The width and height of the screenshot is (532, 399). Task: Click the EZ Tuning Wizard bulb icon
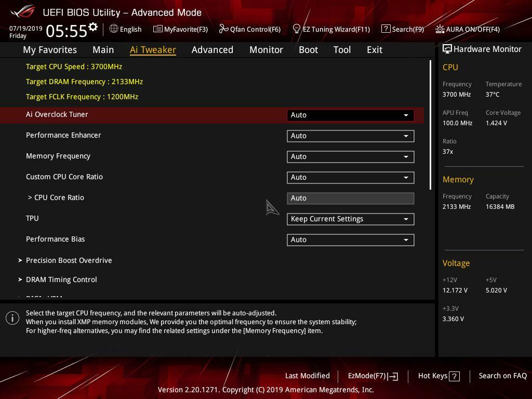[x=296, y=29]
